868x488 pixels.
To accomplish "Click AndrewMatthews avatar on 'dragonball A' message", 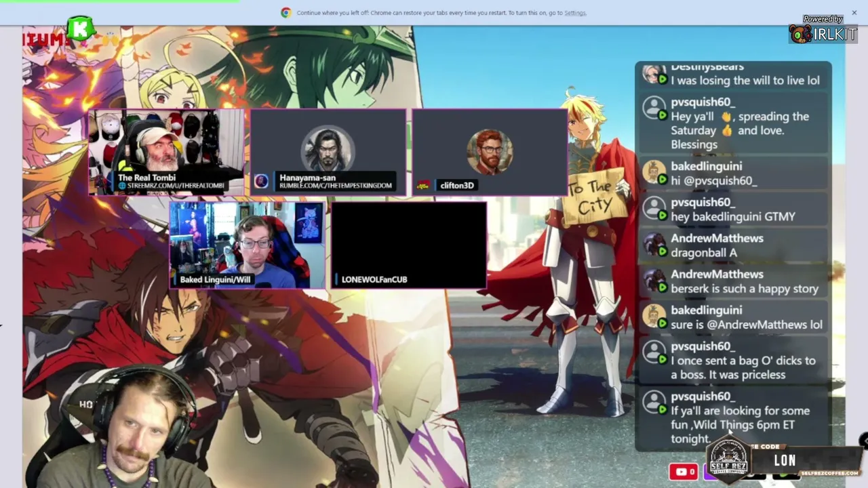I will pos(654,244).
